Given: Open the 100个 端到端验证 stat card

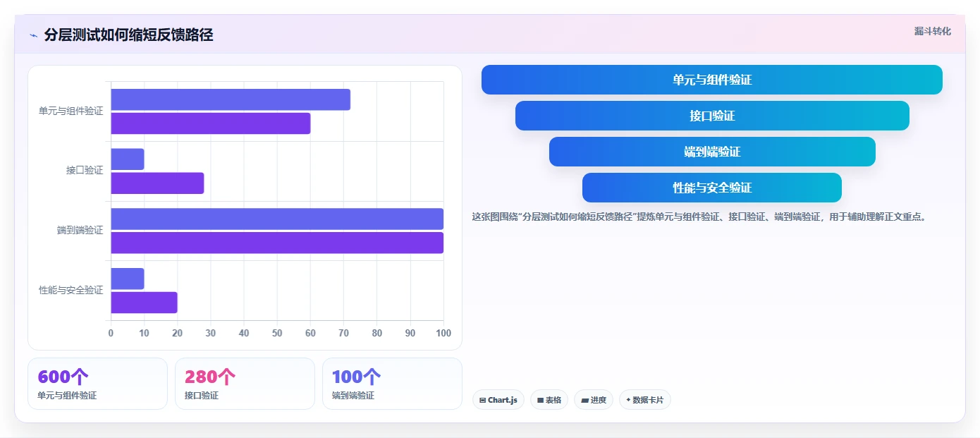Looking at the screenshot, I should pyautogui.click(x=392, y=384).
